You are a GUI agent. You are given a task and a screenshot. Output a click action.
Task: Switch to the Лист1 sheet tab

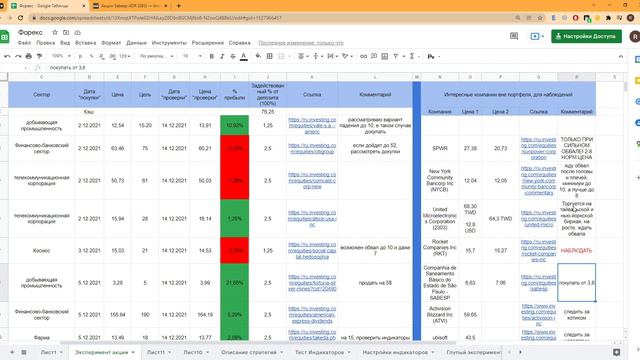pyautogui.click(x=51, y=352)
